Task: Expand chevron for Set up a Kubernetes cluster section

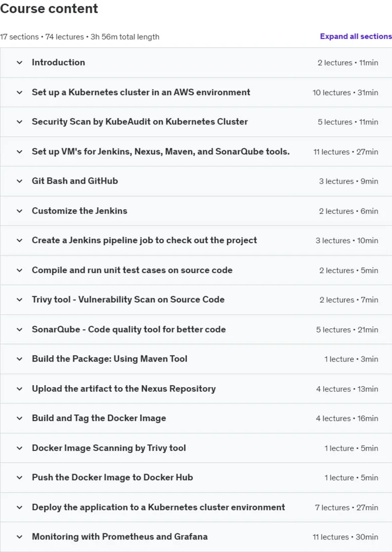Action: point(20,93)
